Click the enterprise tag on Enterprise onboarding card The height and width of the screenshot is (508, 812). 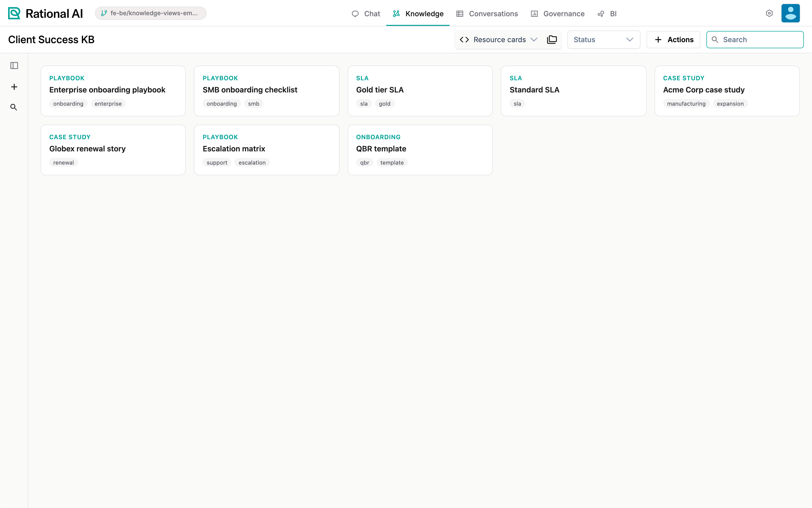(x=108, y=103)
